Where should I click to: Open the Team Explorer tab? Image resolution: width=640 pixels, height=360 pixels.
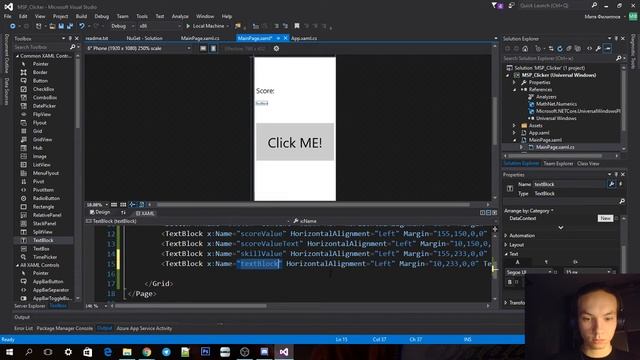click(x=558, y=164)
